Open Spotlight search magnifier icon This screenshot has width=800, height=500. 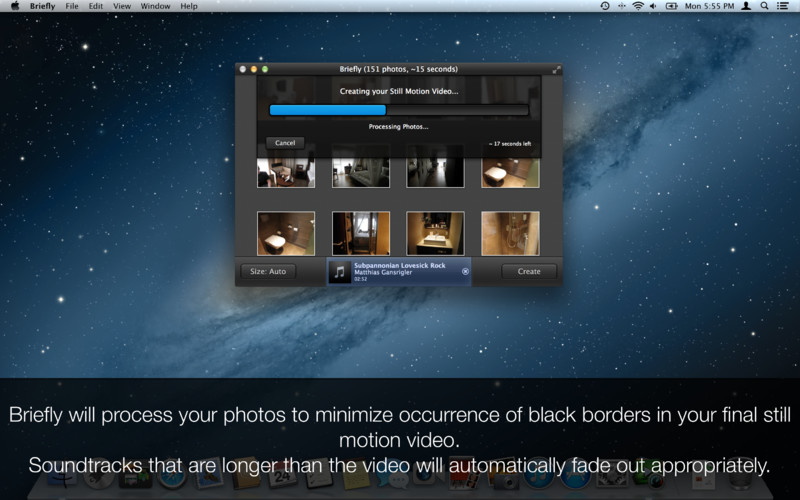click(x=764, y=6)
